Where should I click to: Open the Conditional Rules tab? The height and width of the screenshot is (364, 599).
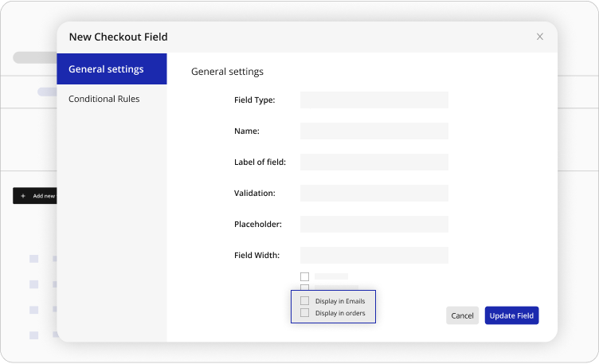point(104,99)
